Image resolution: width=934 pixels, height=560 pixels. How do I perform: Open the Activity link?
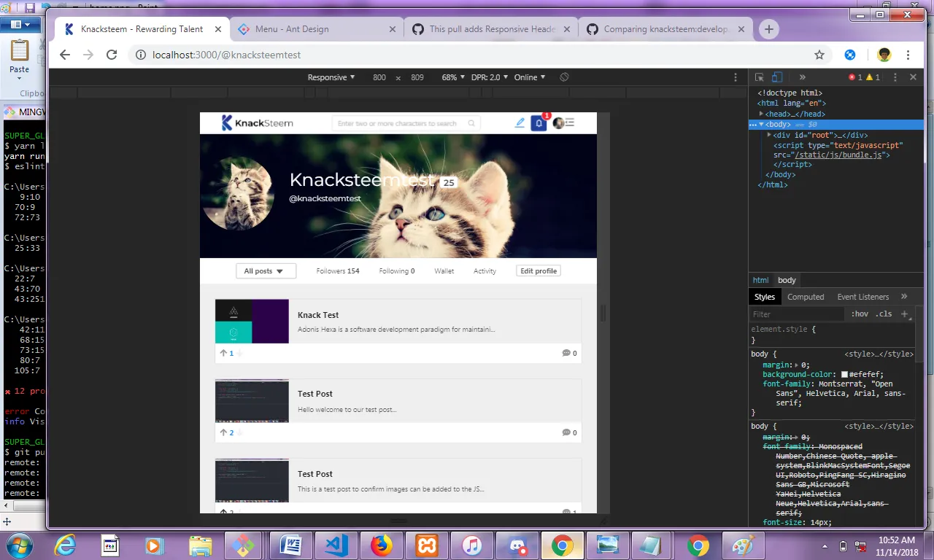point(485,271)
